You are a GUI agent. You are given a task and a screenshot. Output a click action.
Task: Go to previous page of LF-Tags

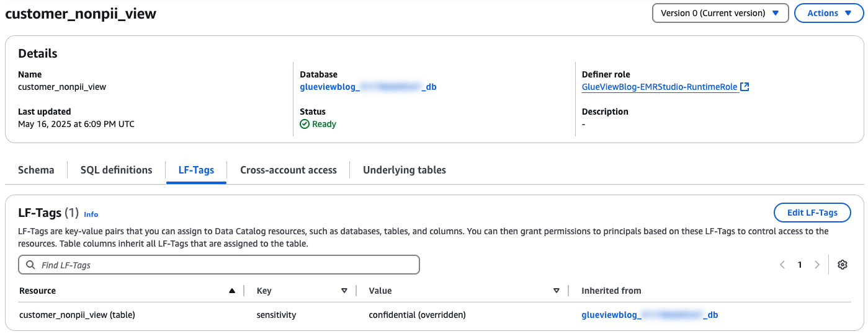click(782, 265)
